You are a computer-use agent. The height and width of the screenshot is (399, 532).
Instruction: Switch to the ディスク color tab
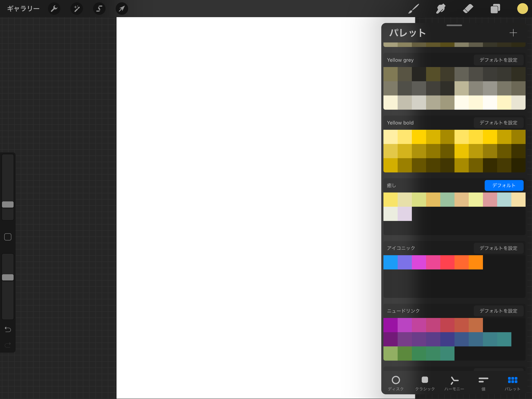point(396,383)
